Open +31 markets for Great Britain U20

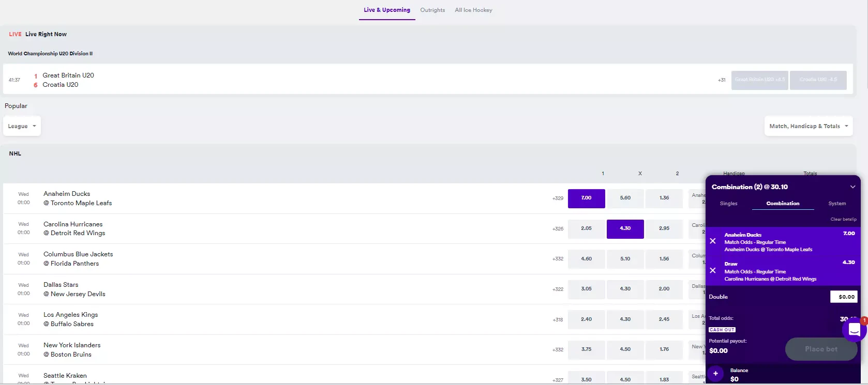[722, 80]
